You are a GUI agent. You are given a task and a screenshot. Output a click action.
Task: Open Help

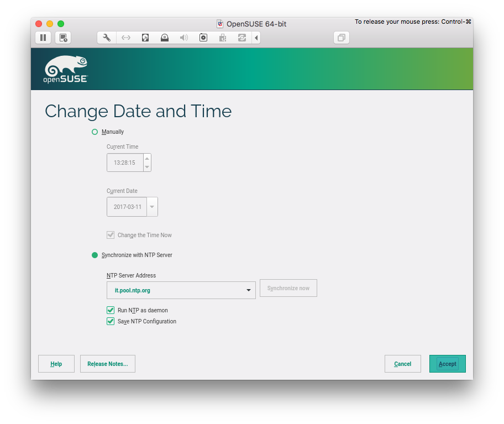point(56,364)
